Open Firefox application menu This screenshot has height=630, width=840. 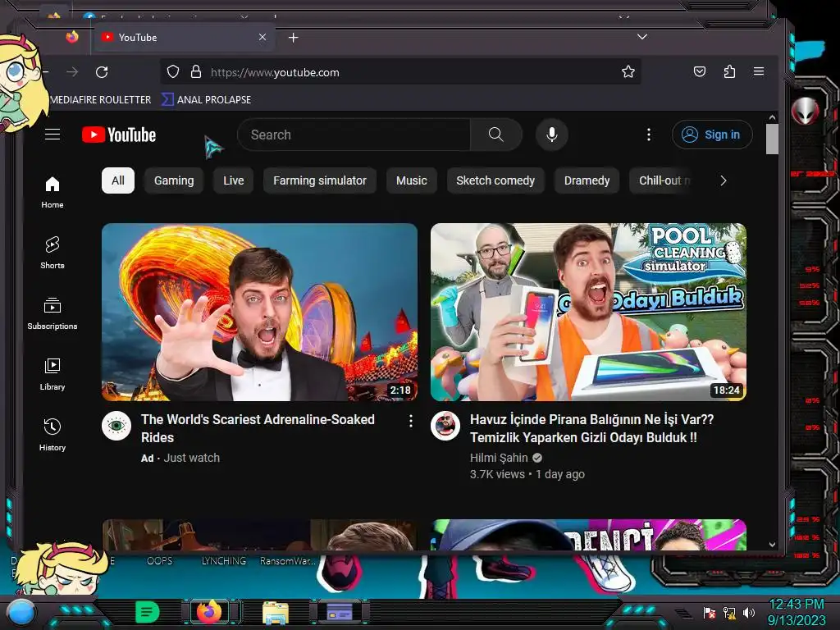(x=759, y=71)
